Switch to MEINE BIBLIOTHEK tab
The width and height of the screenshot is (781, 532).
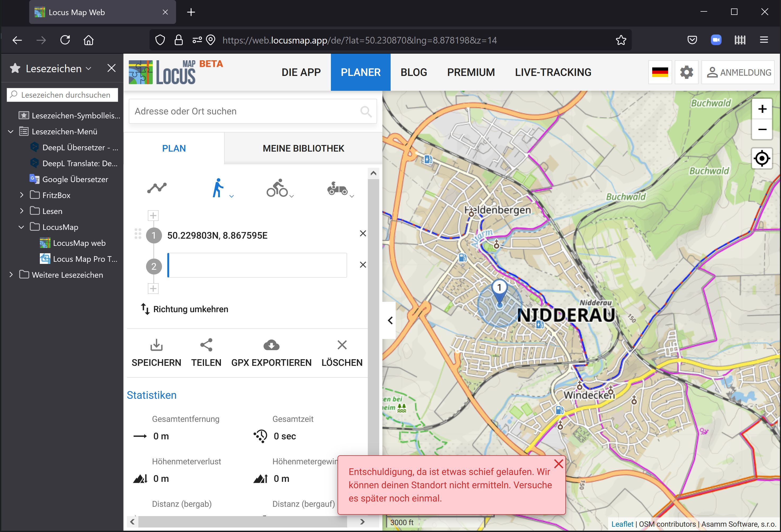(304, 148)
